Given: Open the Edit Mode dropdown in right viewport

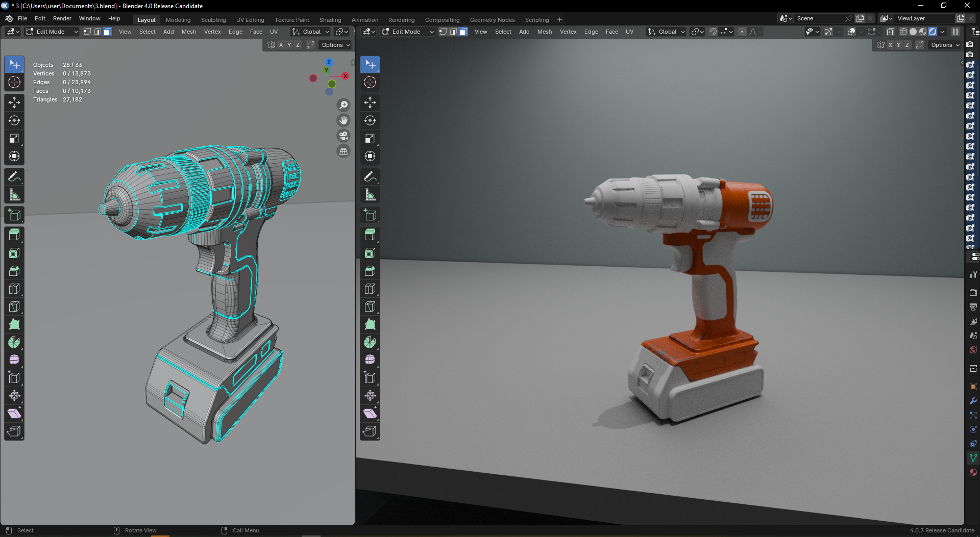Looking at the screenshot, I should 407,32.
